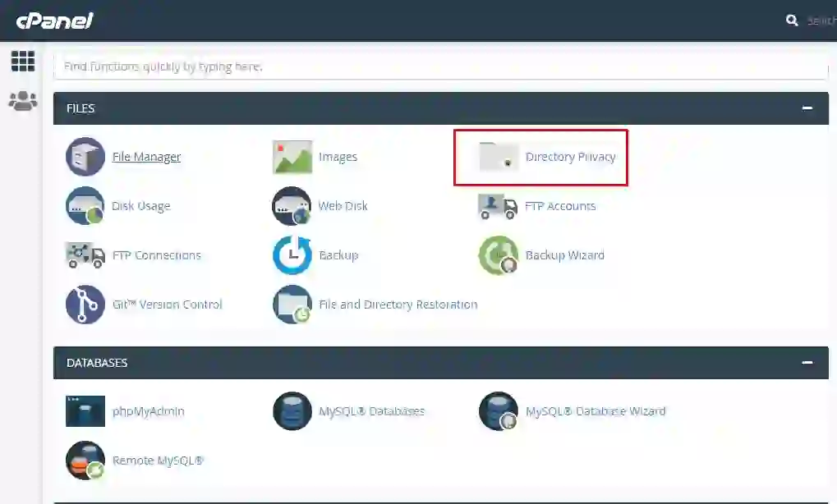Image resolution: width=837 pixels, height=504 pixels.
Task: Click the File Manager link
Action: [146, 157]
